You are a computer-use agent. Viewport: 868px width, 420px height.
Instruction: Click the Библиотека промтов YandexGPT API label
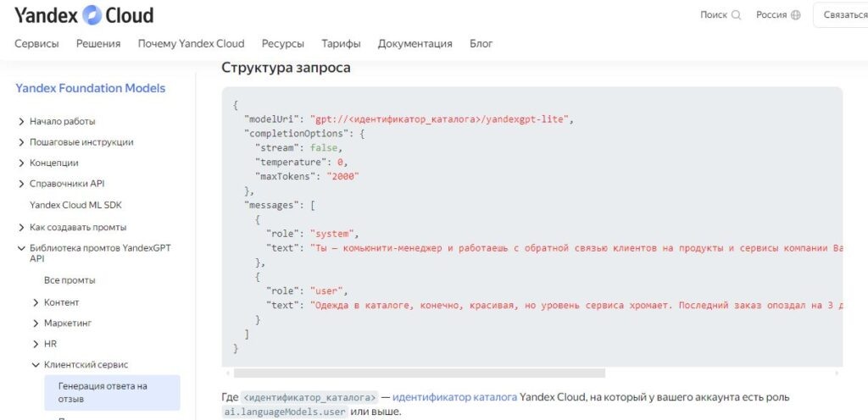pos(100,254)
